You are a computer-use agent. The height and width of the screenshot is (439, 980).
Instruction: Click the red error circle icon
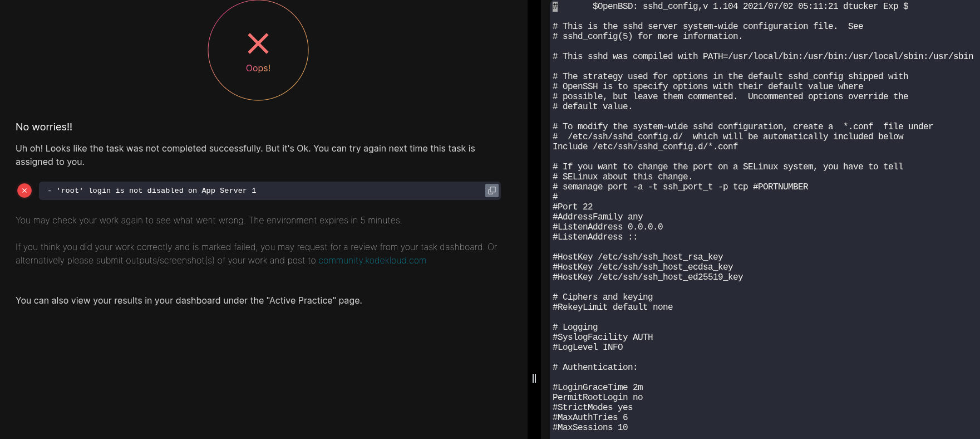pyautogui.click(x=24, y=191)
